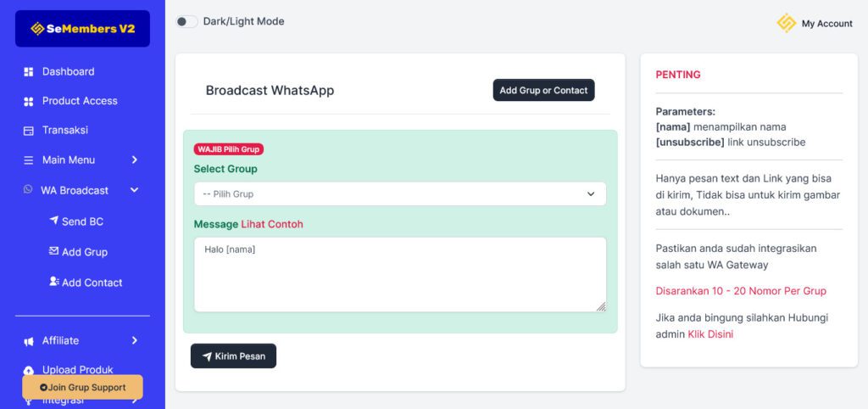Click the Product Access icon
The width and height of the screenshot is (868, 409).
[x=28, y=101]
